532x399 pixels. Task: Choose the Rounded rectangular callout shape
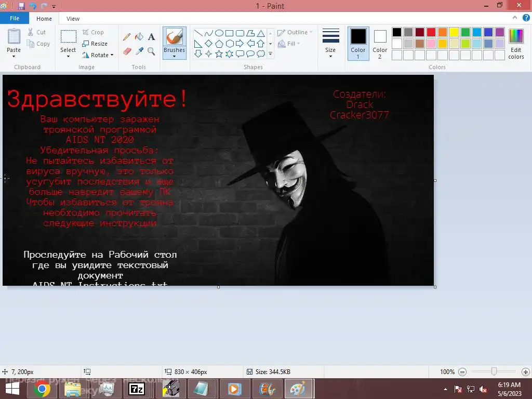click(240, 54)
